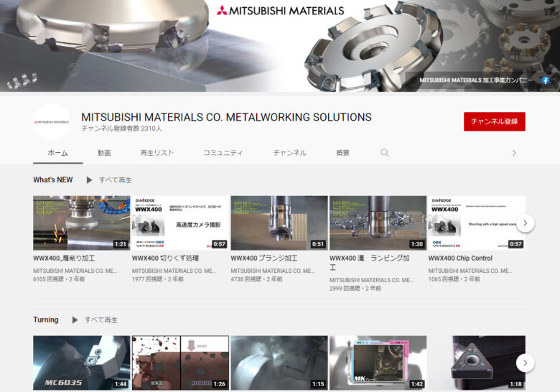Click the Turning section title
Viewport: 560px width, 392px height.
[46, 320]
